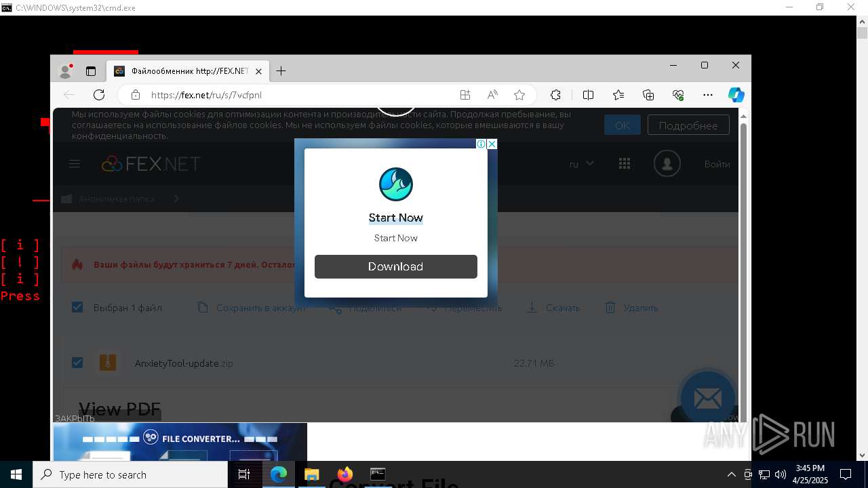
Task: Open ad info AdChoices icon
Action: [x=481, y=144]
